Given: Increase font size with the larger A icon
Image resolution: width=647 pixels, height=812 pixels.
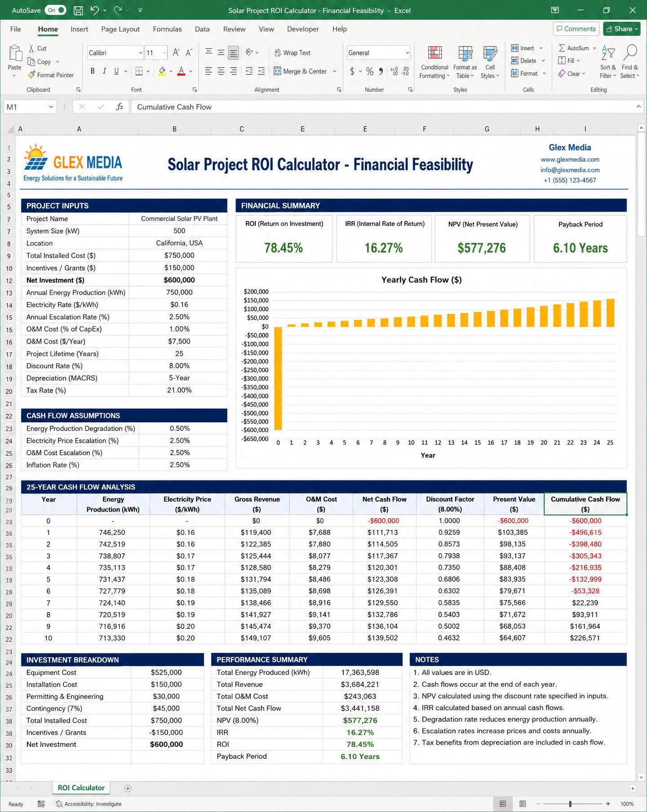Looking at the screenshot, I should click(176, 53).
